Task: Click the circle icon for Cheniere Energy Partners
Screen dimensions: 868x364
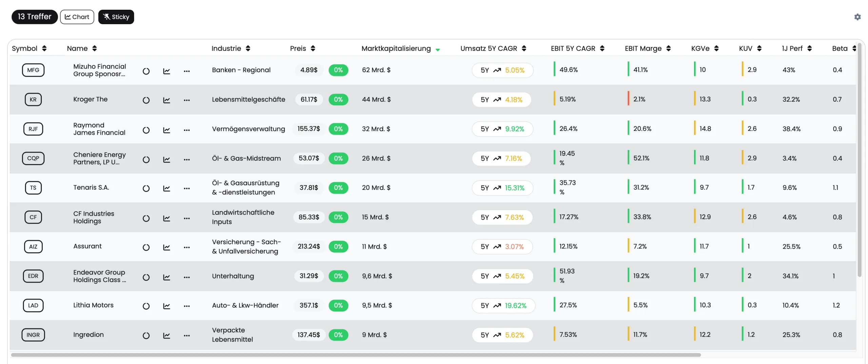Action: point(146,159)
